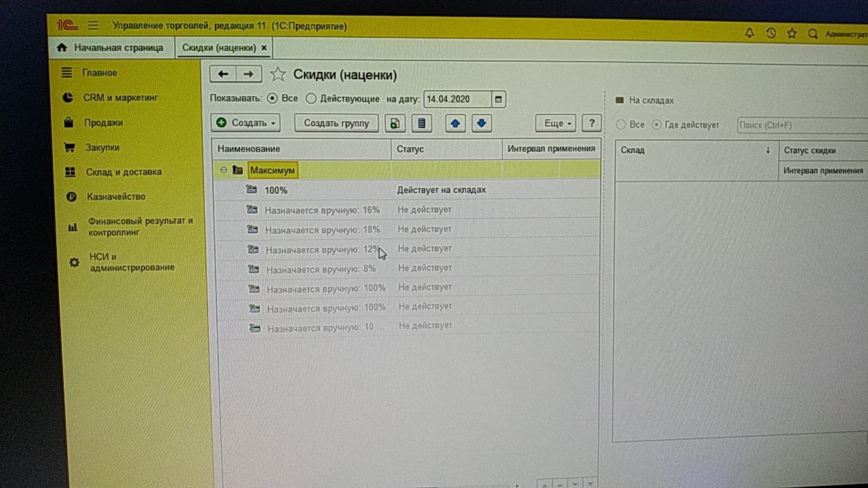Image resolution: width=868 pixels, height=488 pixels.
Task: Click the icon of Назначается вручную: 8% row
Action: coord(254,268)
